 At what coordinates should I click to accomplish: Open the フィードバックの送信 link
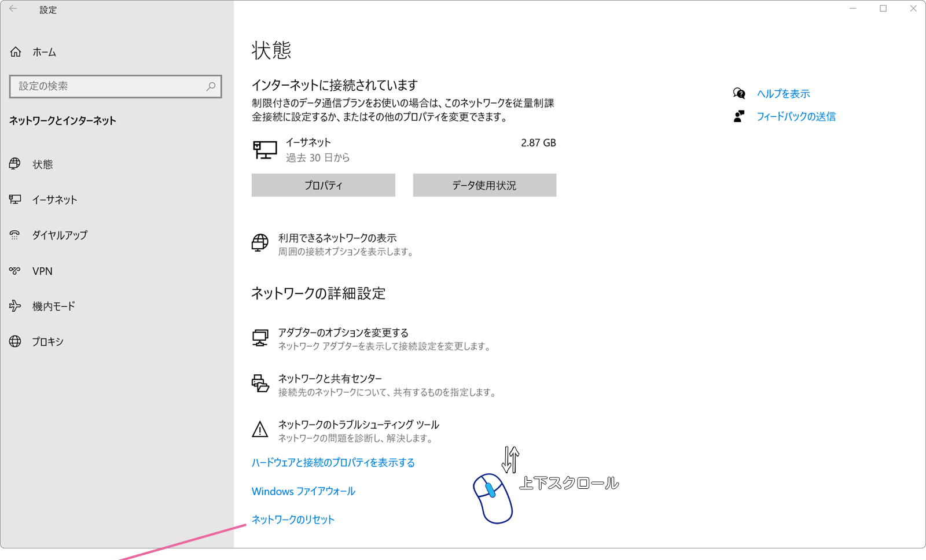pyautogui.click(x=796, y=116)
